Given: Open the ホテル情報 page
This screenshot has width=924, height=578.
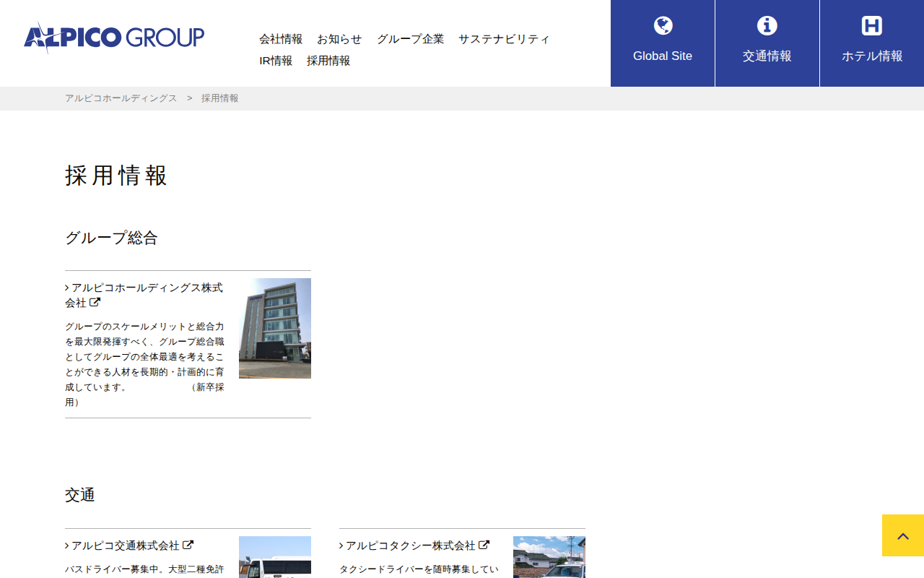Looking at the screenshot, I should coord(872,43).
